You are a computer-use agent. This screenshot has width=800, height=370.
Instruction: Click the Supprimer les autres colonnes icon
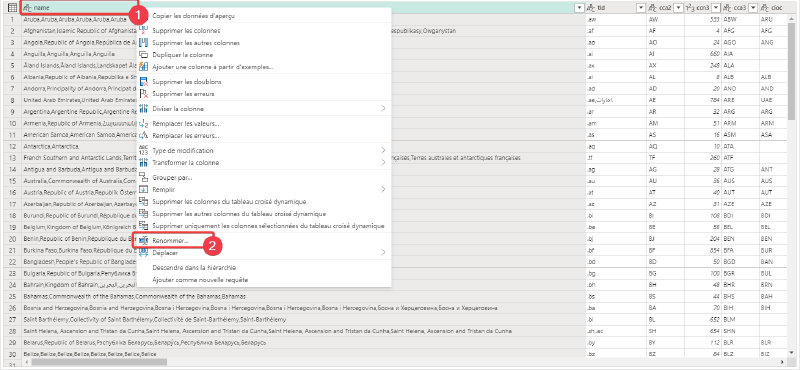pyautogui.click(x=143, y=42)
